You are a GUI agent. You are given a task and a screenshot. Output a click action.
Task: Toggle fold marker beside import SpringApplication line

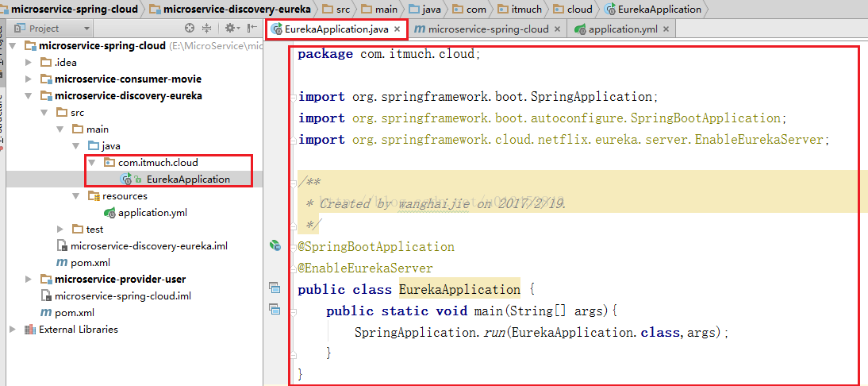pos(294,97)
